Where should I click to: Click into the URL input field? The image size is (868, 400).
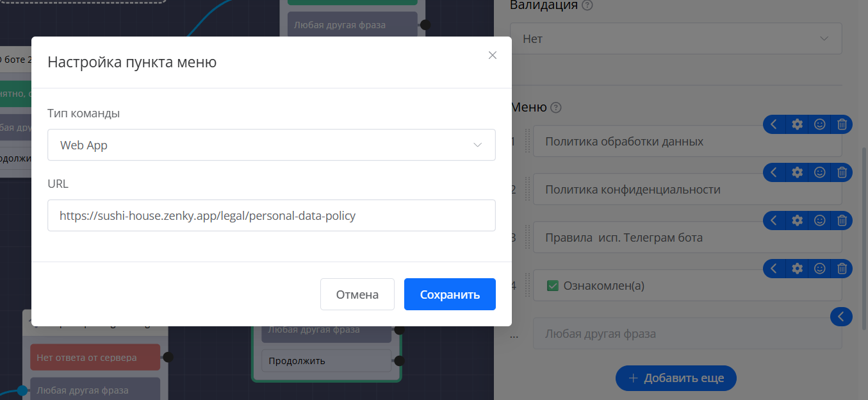(271, 215)
